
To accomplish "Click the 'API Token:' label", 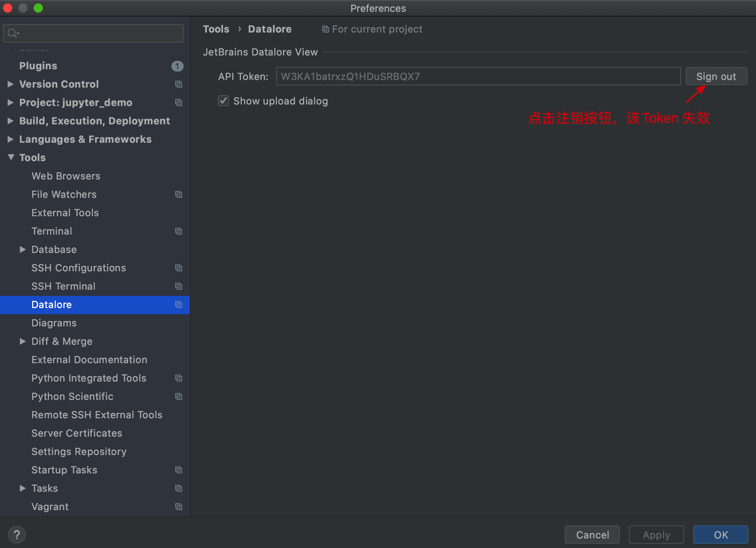I will (243, 77).
